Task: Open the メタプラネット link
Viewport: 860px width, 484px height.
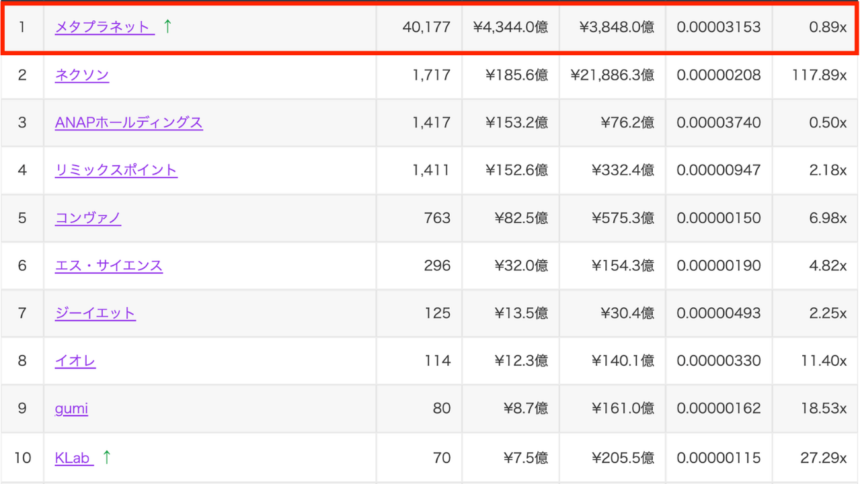Action: (x=103, y=27)
